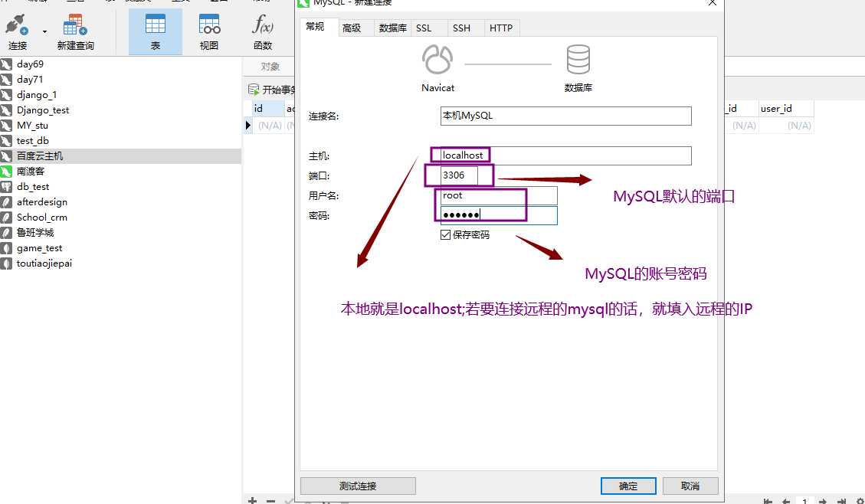865x504 pixels.
Task: Select the 百度云主机 connection row
Action: pos(121,156)
